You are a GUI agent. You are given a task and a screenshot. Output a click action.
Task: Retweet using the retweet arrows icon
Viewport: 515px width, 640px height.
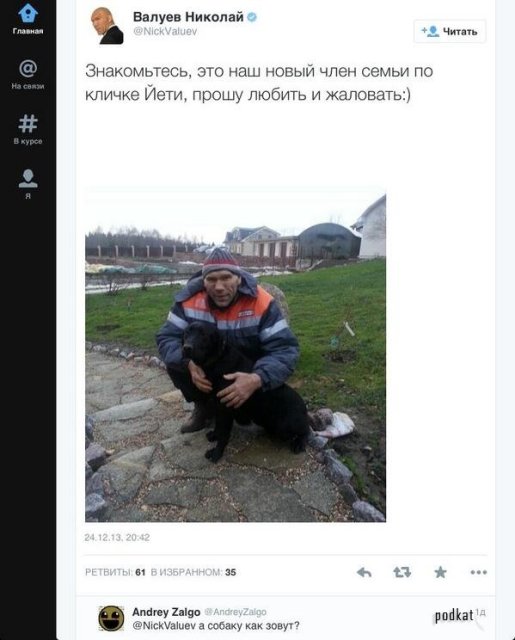pyautogui.click(x=402, y=572)
